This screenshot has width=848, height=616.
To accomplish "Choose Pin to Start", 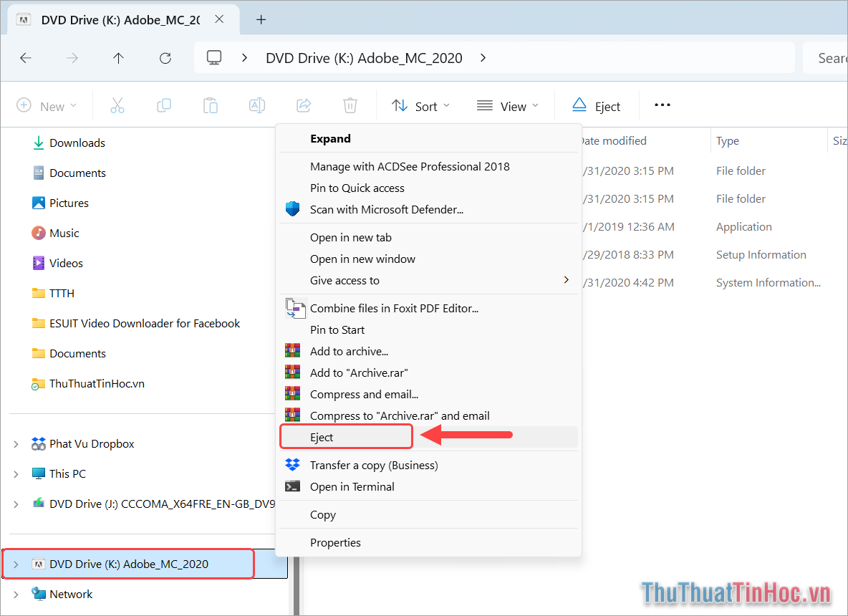I will point(428,330).
